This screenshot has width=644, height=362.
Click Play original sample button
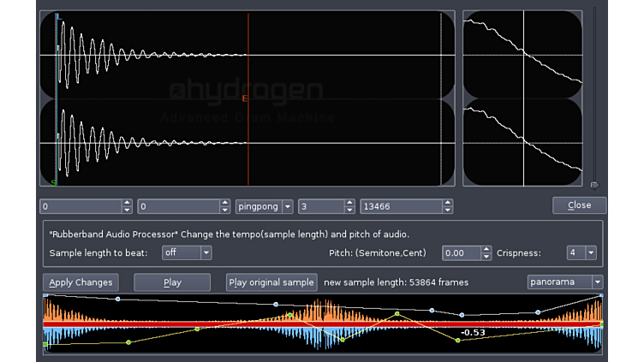pyautogui.click(x=271, y=282)
